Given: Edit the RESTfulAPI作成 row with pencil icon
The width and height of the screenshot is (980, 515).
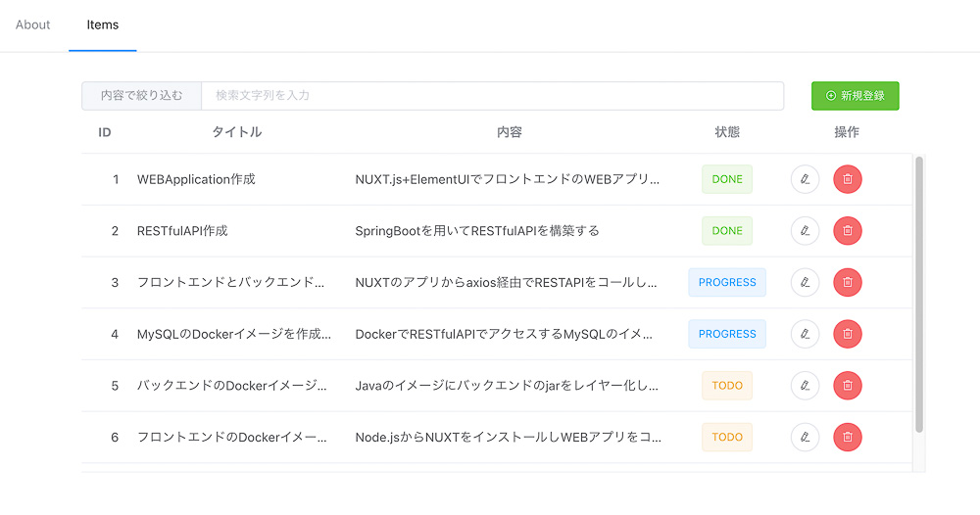Looking at the screenshot, I should (805, 231).
